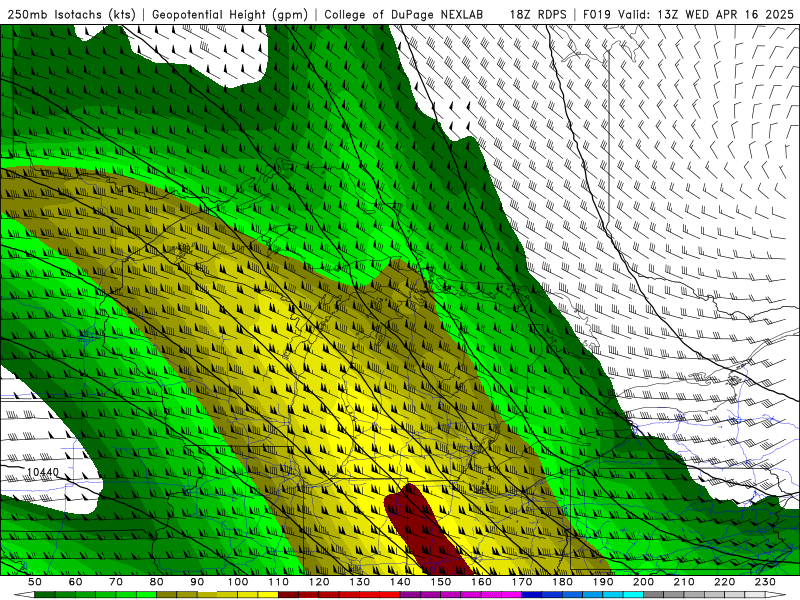Select the darkest green swatch starting the color bar
This screenshot has height=600, width=800.
45,595
